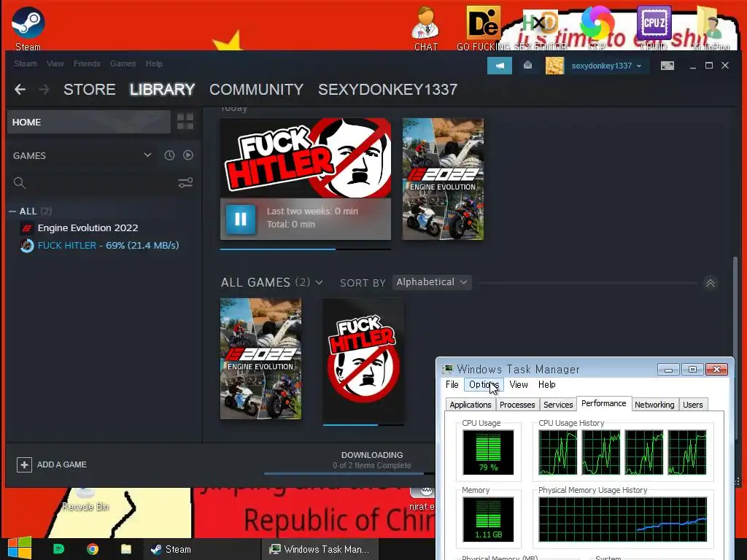Screen dimensions: 747x560
Task: Click the HOME library button
Action: point(88,122)
